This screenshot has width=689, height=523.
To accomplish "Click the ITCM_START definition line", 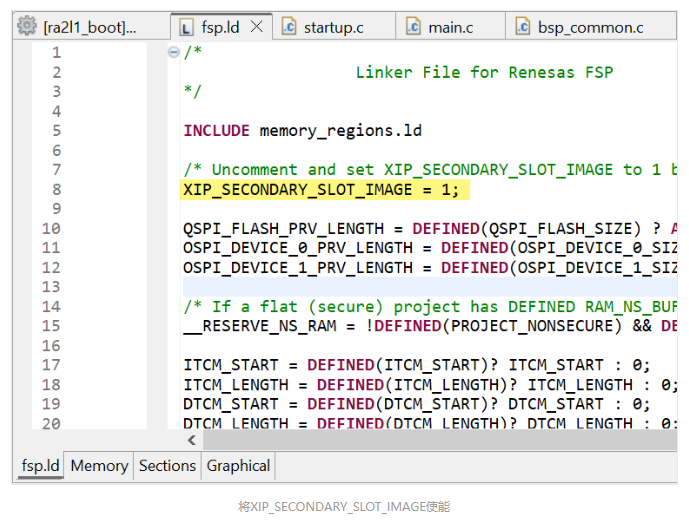I will pos(417,365).
